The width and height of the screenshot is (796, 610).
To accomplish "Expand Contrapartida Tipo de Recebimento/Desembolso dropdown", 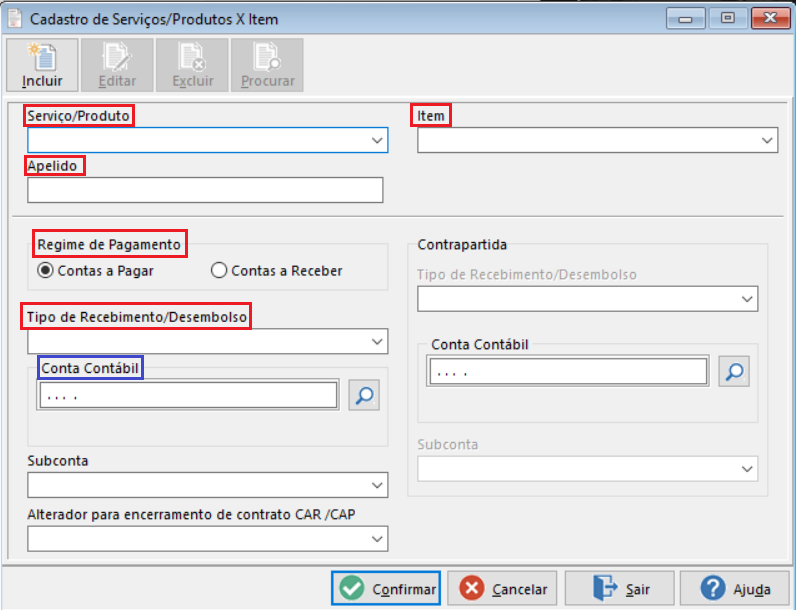I will click(x=588, y=299).
